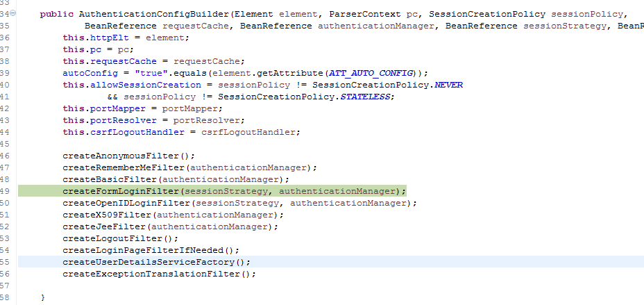Click the this.portResolver field
Image resolution: width=644 pixels, height=305 pixels.
pyautogui.click(x=110, y=120)
